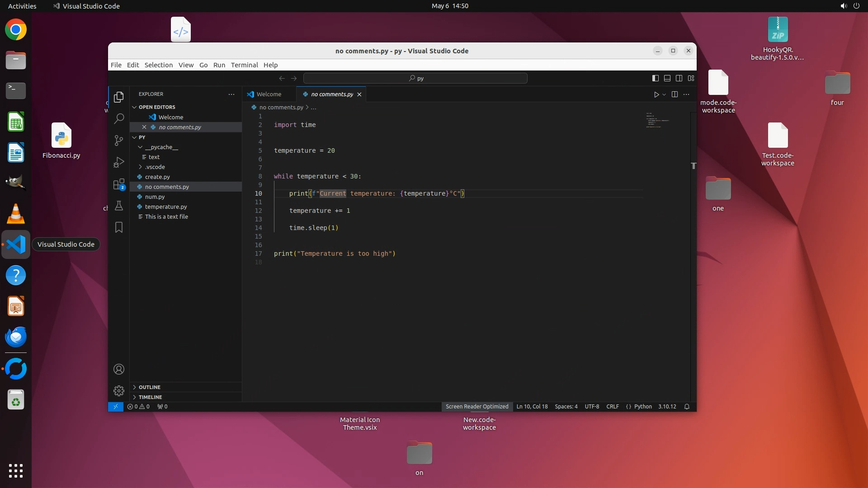Image resolution: width=868 pixels, height=488 pixels.
Task: Click the Manage gear icon
Action: pos(119,391)
